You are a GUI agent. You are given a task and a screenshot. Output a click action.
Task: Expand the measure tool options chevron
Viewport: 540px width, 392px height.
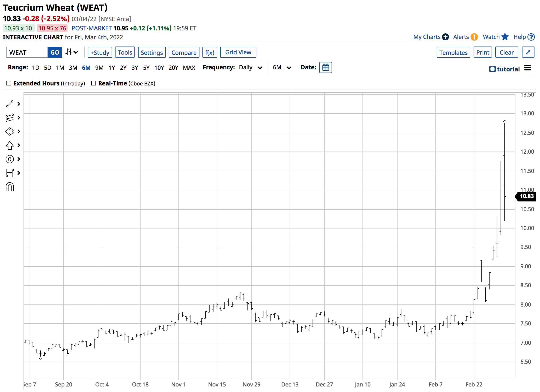(x=19, y=173)
